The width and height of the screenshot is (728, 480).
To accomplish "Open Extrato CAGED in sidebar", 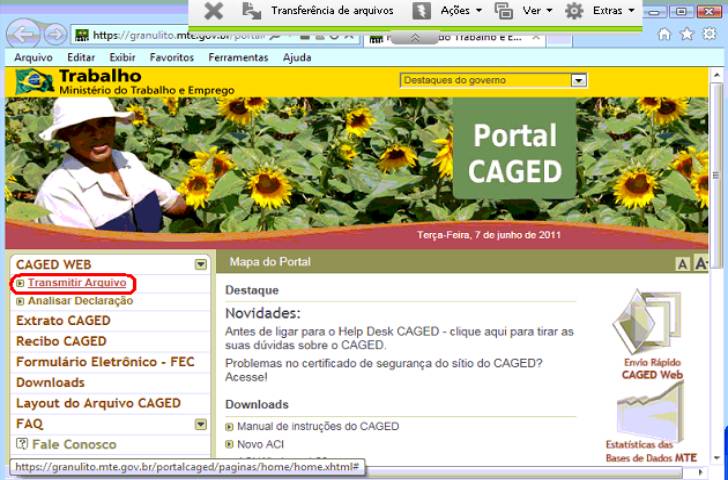I will click(63, 321).
